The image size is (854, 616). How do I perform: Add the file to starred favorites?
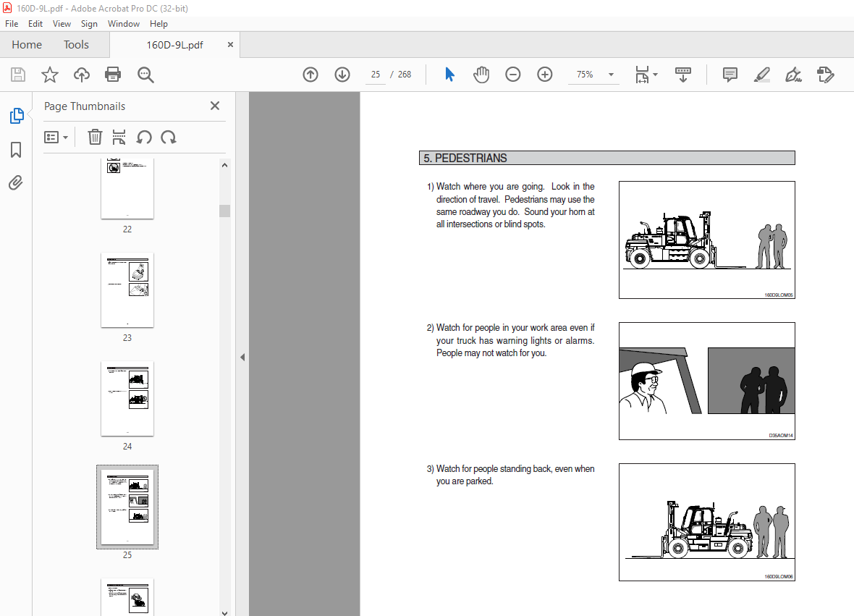click(49, 75)
